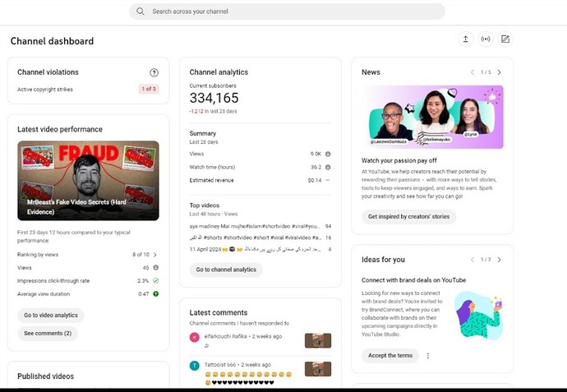The height and width of the screenshot is (392, 567).
Task: Open See comments (2) button
Action: [48, 334]
